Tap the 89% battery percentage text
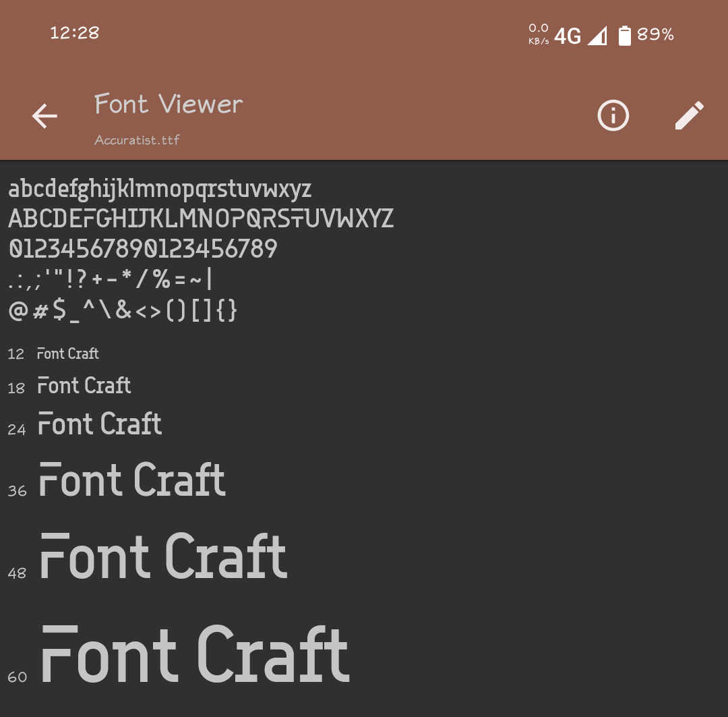Viewport: 728px width, 717px height. [x=655, y=34]
